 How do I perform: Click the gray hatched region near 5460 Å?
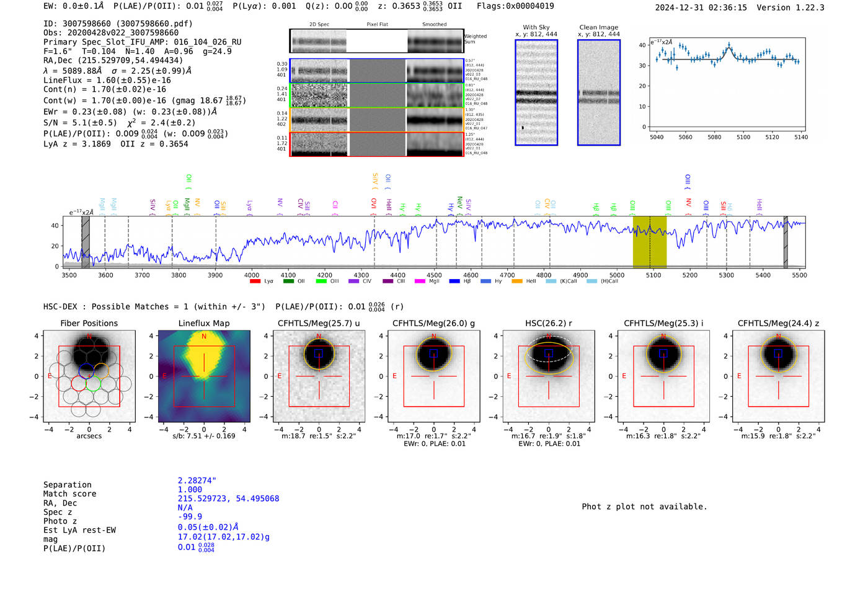pyautogui.click(x=786, y=242)
